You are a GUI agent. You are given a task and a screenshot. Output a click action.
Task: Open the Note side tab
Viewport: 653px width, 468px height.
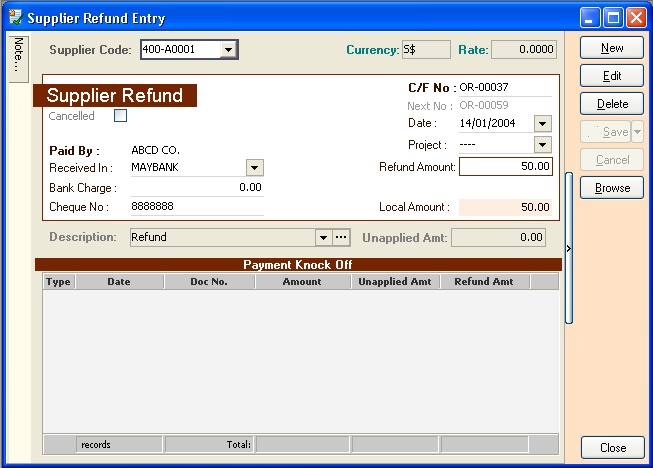[x=18, y=54]
